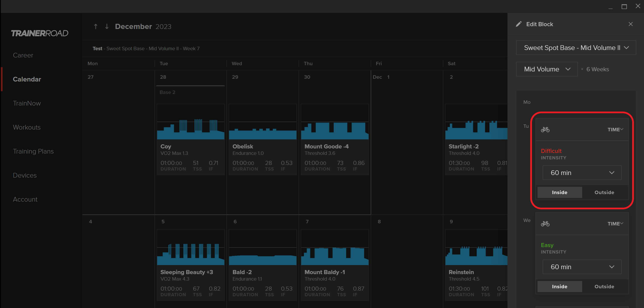Open Tuesday's 60 min duration dropdown

582,173
